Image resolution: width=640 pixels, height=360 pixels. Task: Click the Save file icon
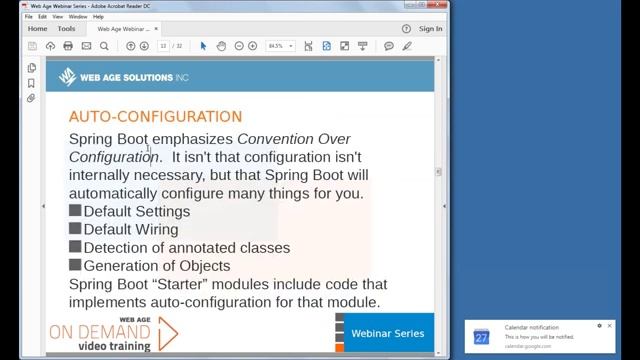pos(32,46)
